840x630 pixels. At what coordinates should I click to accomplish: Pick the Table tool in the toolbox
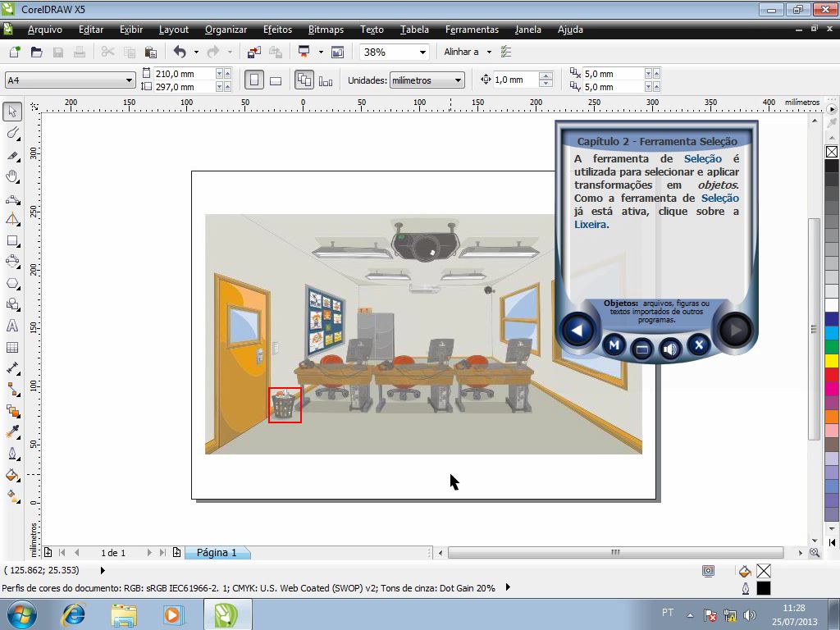click(x=12, y=347)
